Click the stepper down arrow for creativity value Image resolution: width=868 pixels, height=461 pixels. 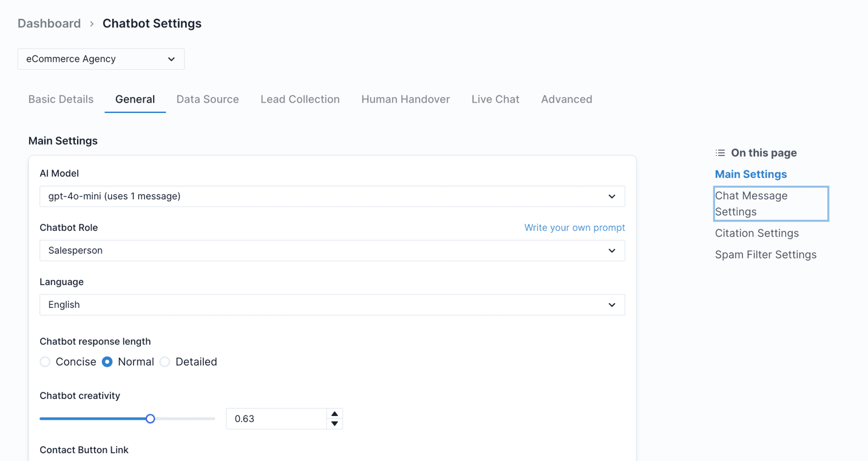coord(334,423)
